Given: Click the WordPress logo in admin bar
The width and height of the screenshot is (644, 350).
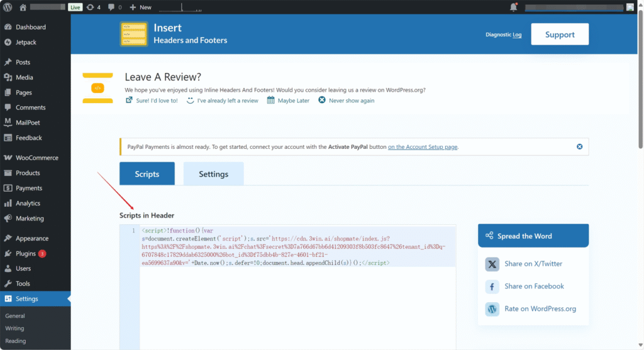Looking at the screenshot, I should tap(8, 7).
